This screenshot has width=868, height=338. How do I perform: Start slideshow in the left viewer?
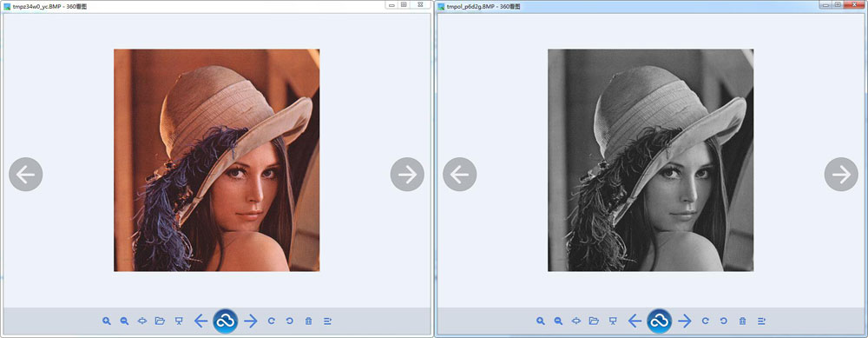pos(178,321)
